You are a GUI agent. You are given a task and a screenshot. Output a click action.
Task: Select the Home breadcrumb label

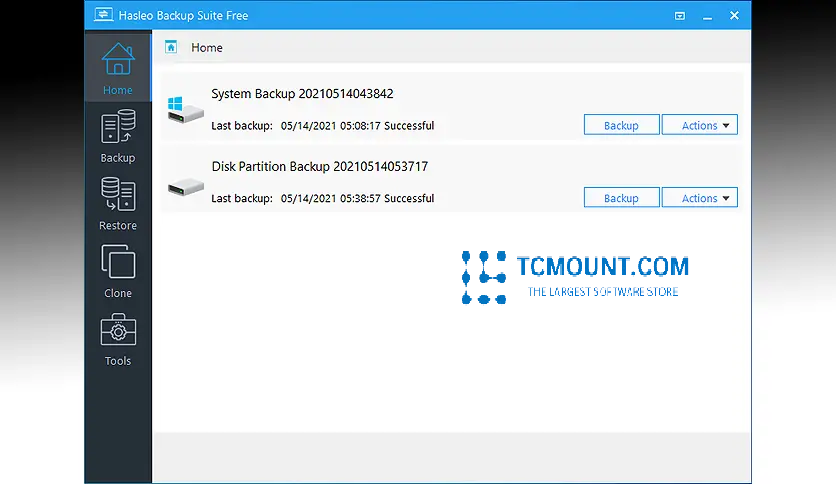coord(207,47)
